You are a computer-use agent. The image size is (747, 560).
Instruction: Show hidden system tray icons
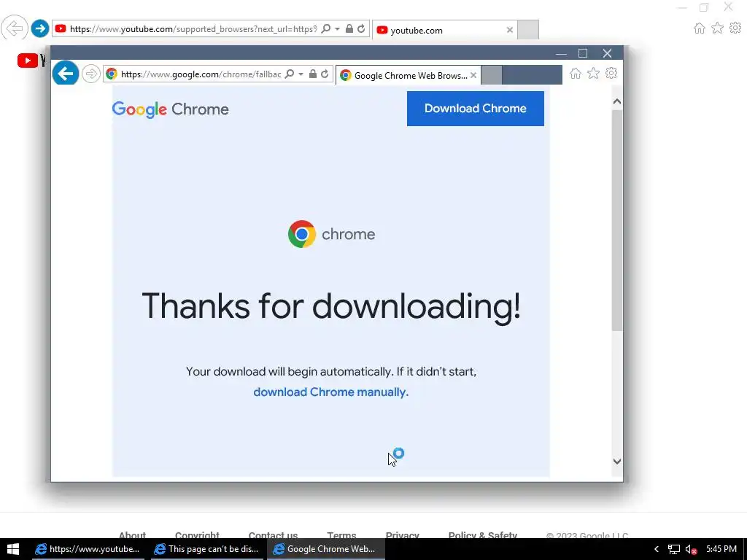(x=656, y=549)
